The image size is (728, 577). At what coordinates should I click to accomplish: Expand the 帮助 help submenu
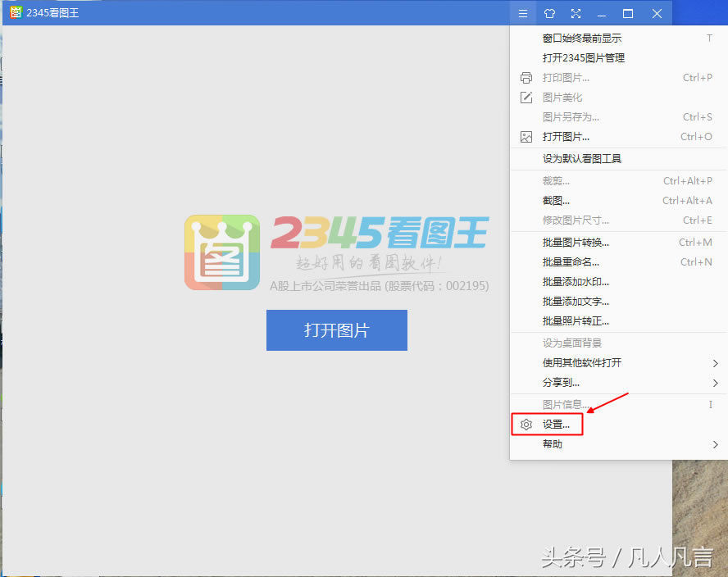[552, 443]
